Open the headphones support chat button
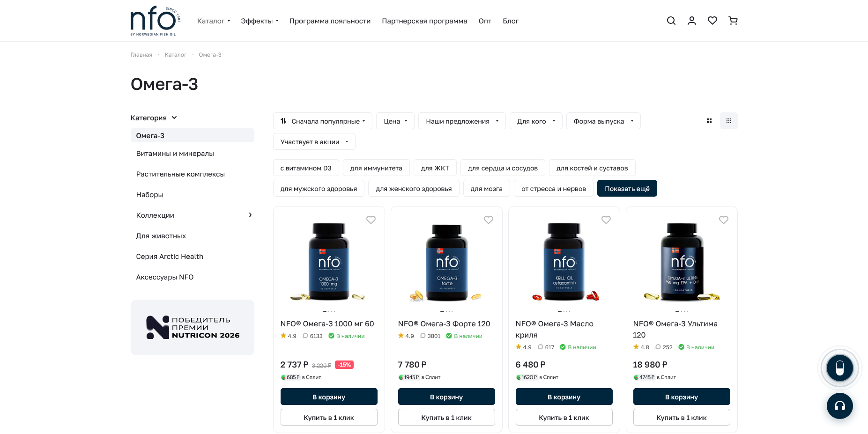Viewport: 868px width, 434px height. tap(840, 406)
